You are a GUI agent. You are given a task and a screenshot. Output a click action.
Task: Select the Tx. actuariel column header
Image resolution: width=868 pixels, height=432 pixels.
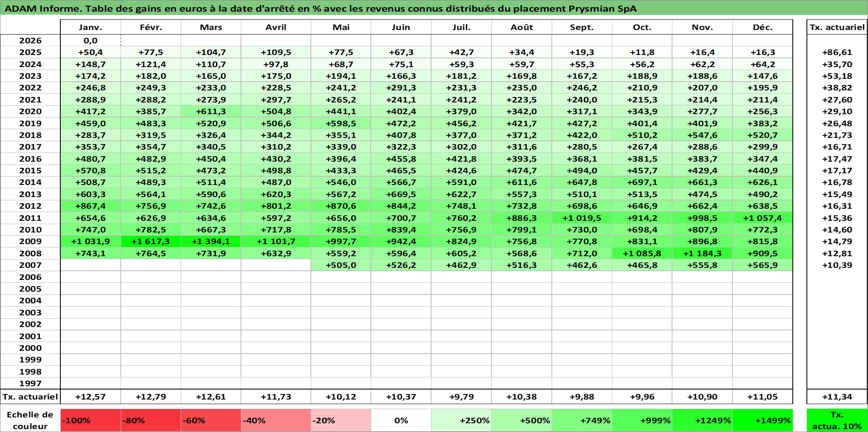(837, 27)
